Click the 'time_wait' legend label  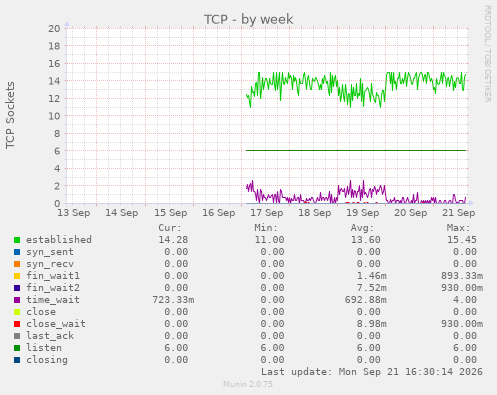[53, 300]
